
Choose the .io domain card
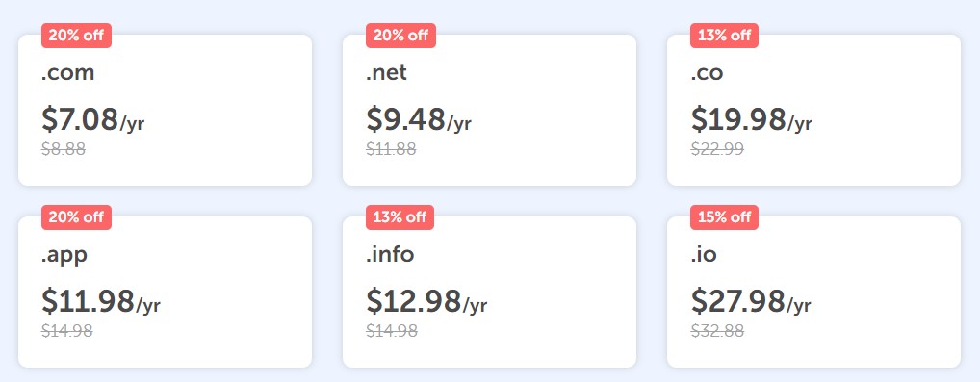click(x=813, y=292)
